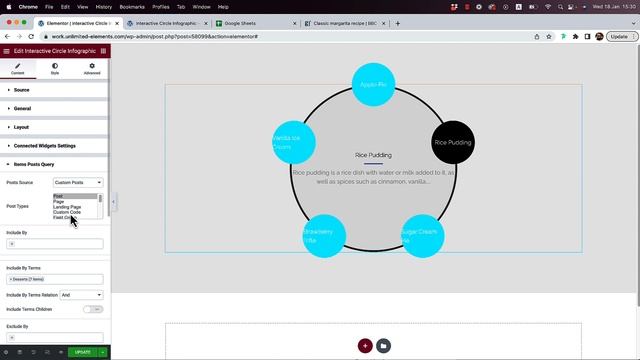Open the Wi-Fi status menu
The image size is (640, 360).
click(x=548, y=7)
